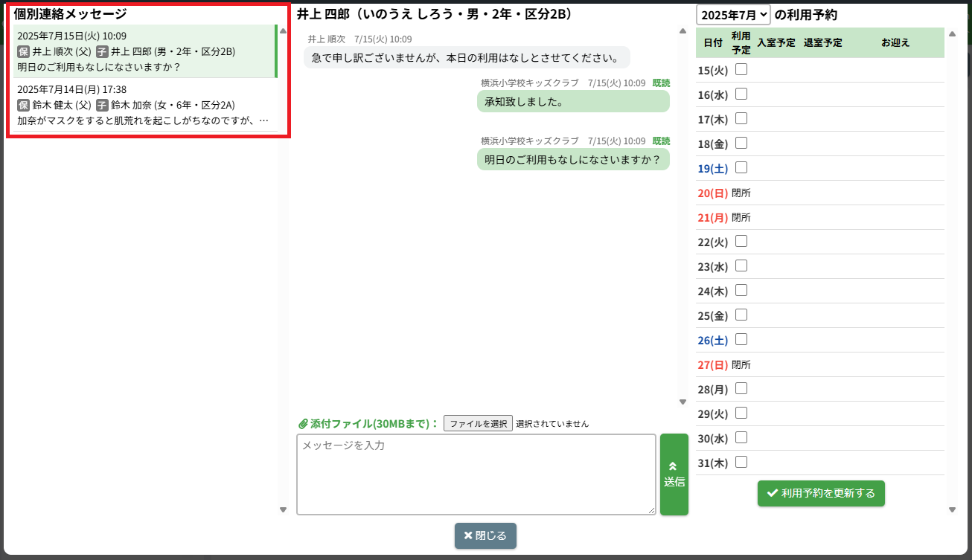Tick the 19(土) reservation checkbox
The height and width of the screenshot is (560, 972).
741,168
